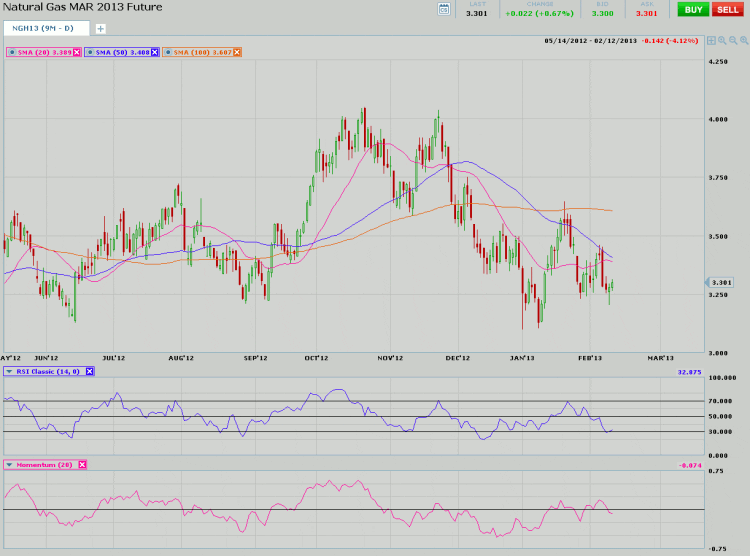Screen dimensions: 750x556
Task: Toggle the SMA (50) visibility dot
Action: 90,51
